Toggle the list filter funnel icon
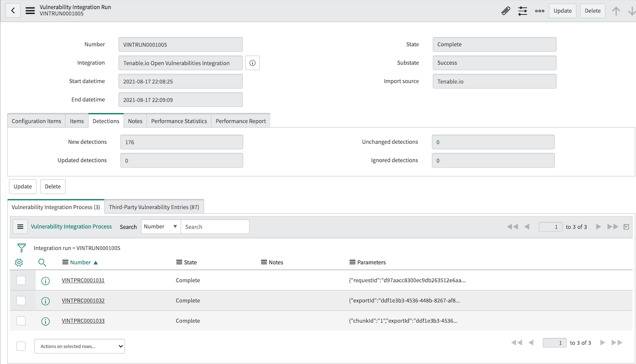636x364 pixels. pyautogui.click(x=21, y=248)
